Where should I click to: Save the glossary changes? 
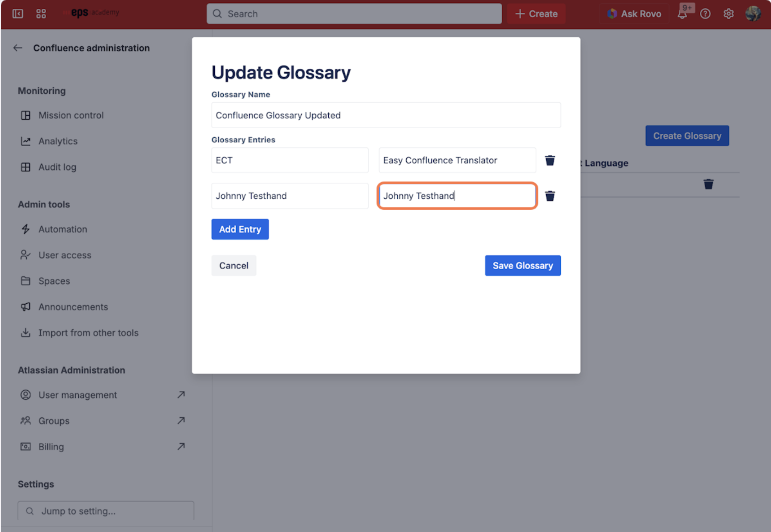[523, 266]
